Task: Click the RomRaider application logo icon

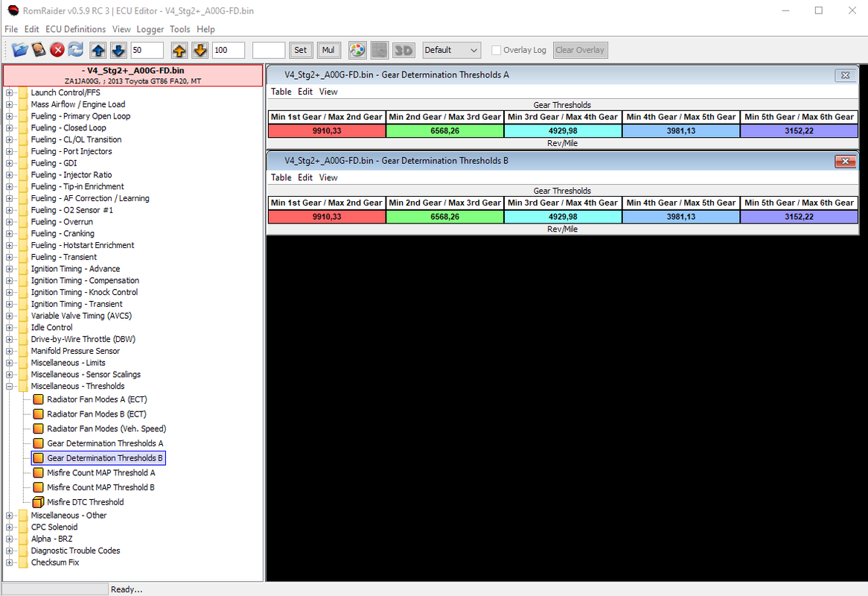Action: pyautogui.click(x=13, y=10)
